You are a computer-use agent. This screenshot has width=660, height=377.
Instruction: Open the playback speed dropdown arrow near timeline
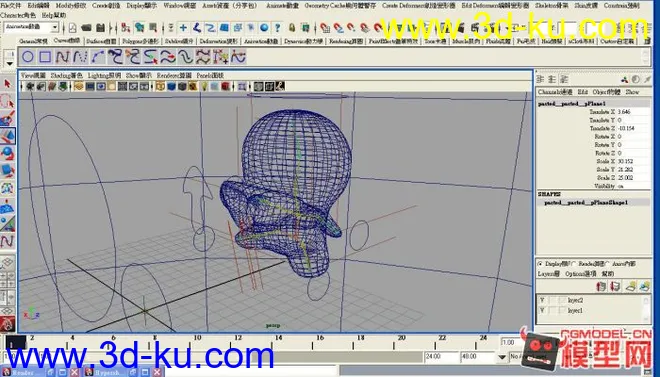502,357
